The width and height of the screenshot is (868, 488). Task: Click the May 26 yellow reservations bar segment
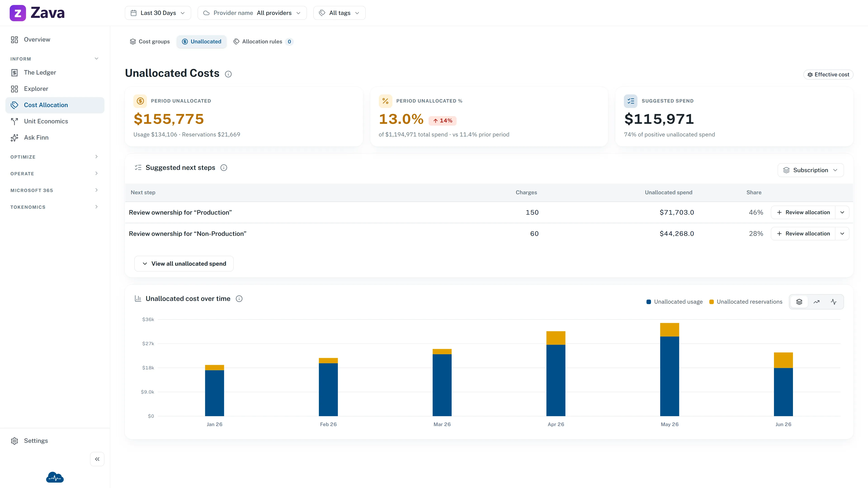coord(670,330)
